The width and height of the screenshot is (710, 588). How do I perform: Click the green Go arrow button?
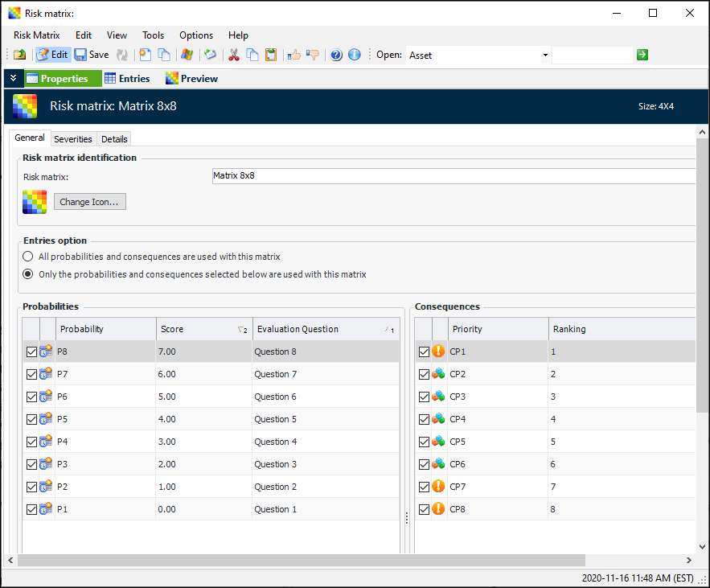[x=642, y=55]
